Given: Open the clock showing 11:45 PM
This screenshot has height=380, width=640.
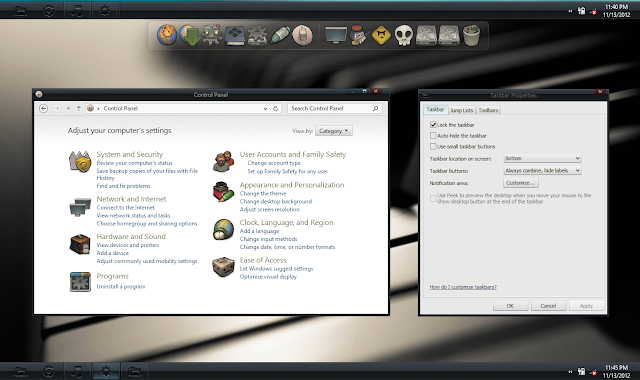Looking at the screenshot, I should click(x=616, y=371).
